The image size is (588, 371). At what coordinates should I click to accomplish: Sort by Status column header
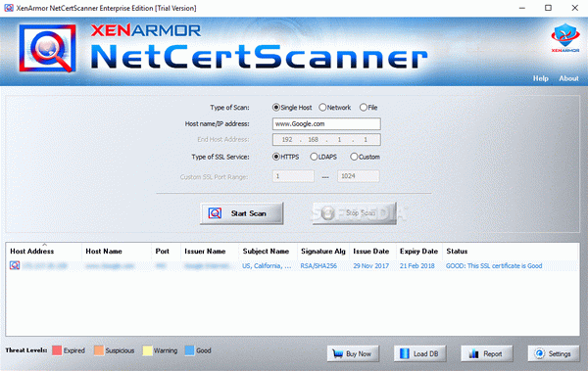click(510, 252)
